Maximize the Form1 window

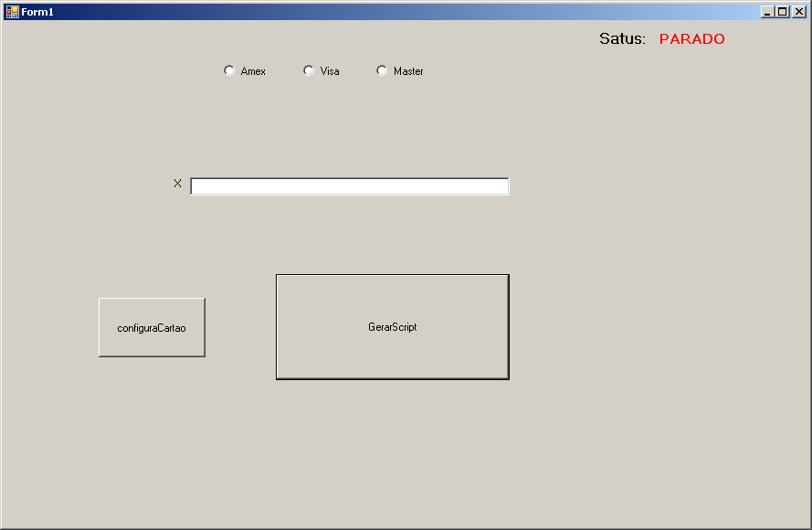[783, 11]
